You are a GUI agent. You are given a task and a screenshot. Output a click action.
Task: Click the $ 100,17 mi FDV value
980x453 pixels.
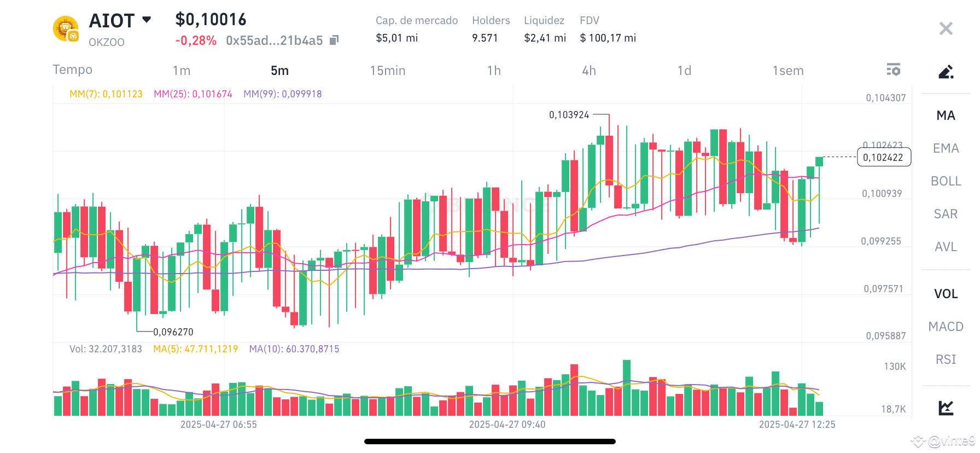[x=608, y=38]
